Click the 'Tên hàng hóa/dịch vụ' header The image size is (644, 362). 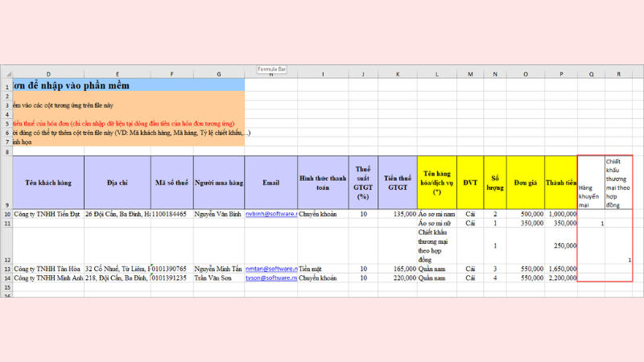tap(437, 183)
